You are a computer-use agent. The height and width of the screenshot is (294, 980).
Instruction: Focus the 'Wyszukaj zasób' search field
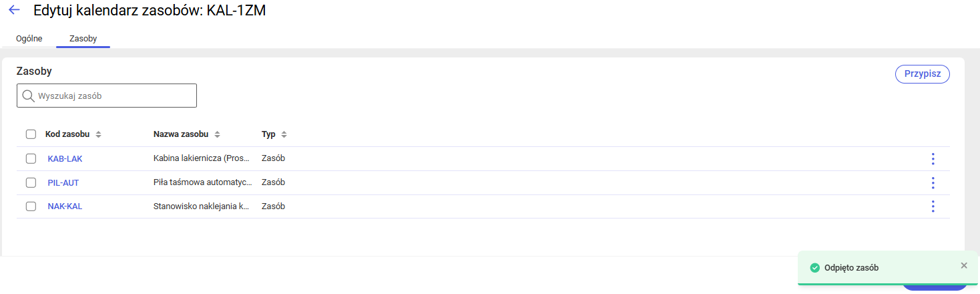(113, 96)
